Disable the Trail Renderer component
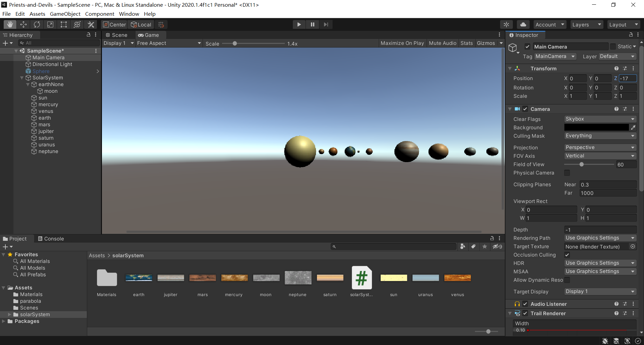644x345 pixels. tap(525, 313)
